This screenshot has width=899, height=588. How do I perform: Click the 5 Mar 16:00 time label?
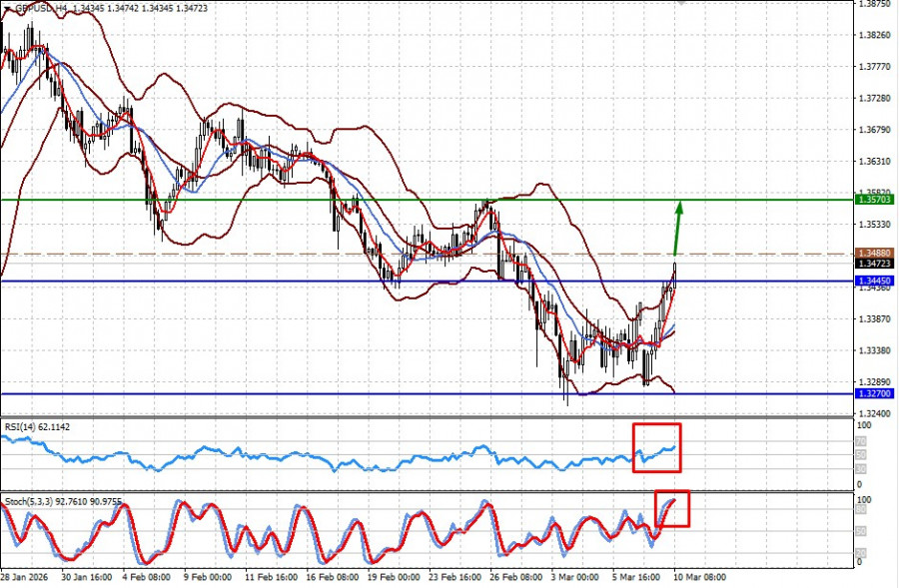point(636,577)
